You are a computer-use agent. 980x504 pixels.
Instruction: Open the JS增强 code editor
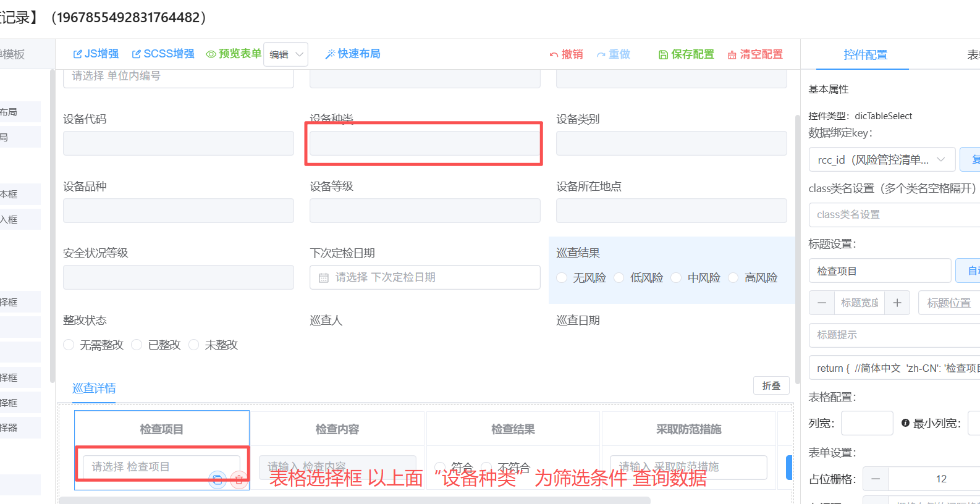[x=96, y=54]
